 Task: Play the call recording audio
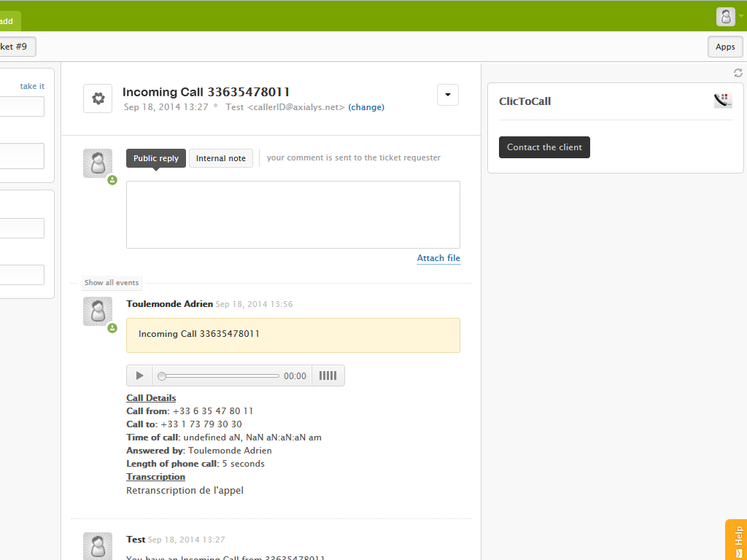click(x=139, y=376)
